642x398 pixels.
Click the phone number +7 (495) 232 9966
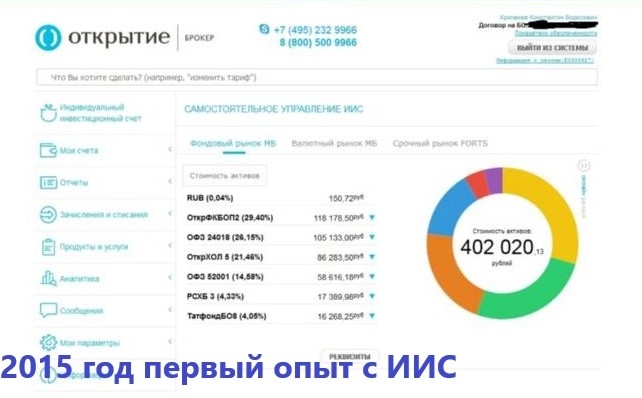coord(315,30)
